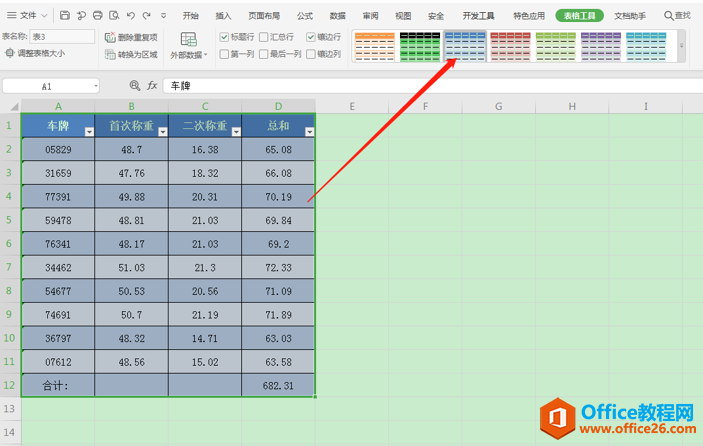703x446 pixels.
Task: Click the print icon in quick toolbar
Action: point(98,16)
